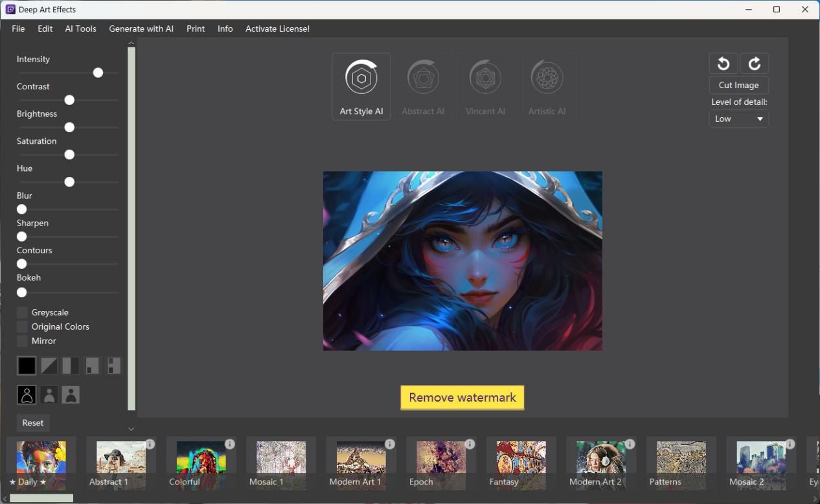Click the left panel vertical scrollbar
The height and width of the screenshot is (504, 820).
[131, 229]
